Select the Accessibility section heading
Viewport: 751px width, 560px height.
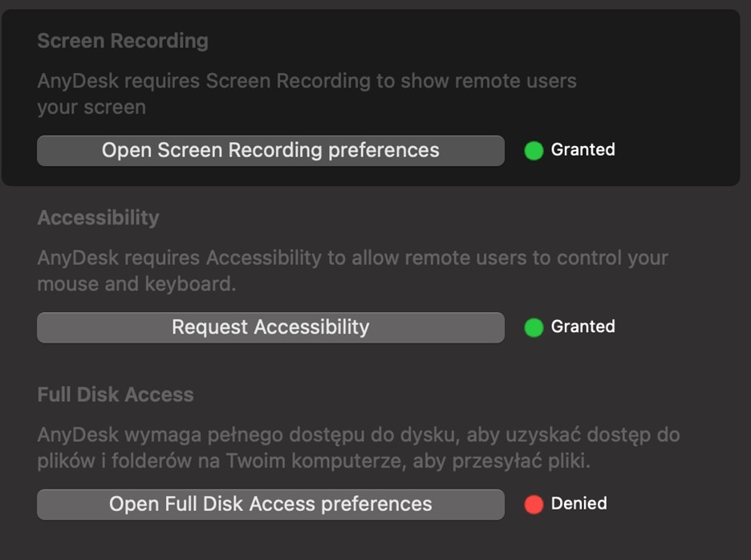(x=98, y=218)
